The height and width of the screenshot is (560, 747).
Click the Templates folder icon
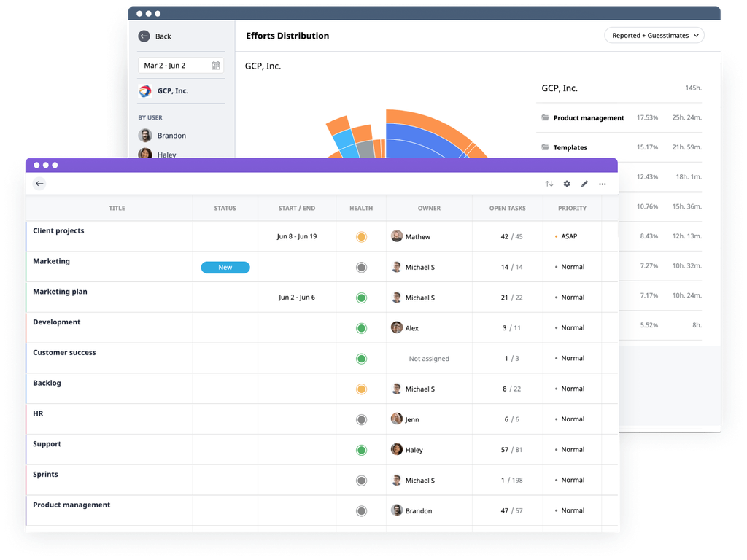545,147
